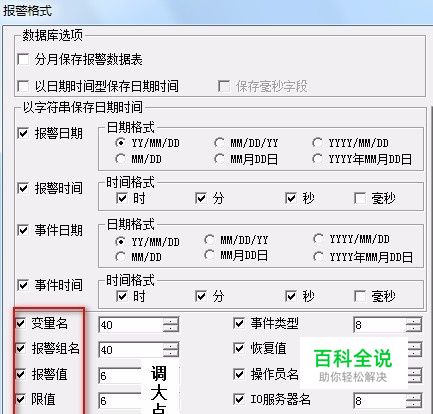Select MM/DD for 事件日期 format
Screen dimensions: 433x414
[x=120, y=257]
